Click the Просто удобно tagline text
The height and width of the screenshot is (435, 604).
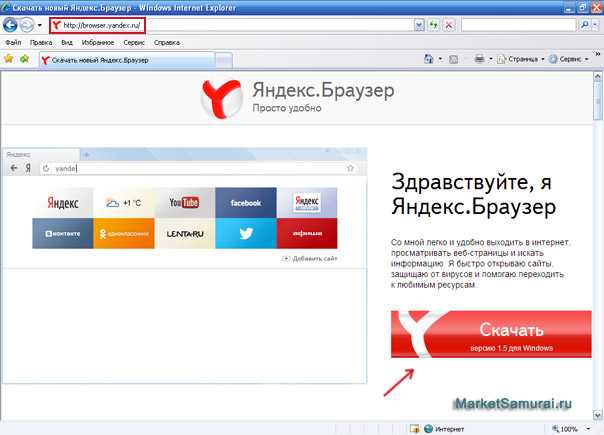pyautogui.click(x=287, y=108)
